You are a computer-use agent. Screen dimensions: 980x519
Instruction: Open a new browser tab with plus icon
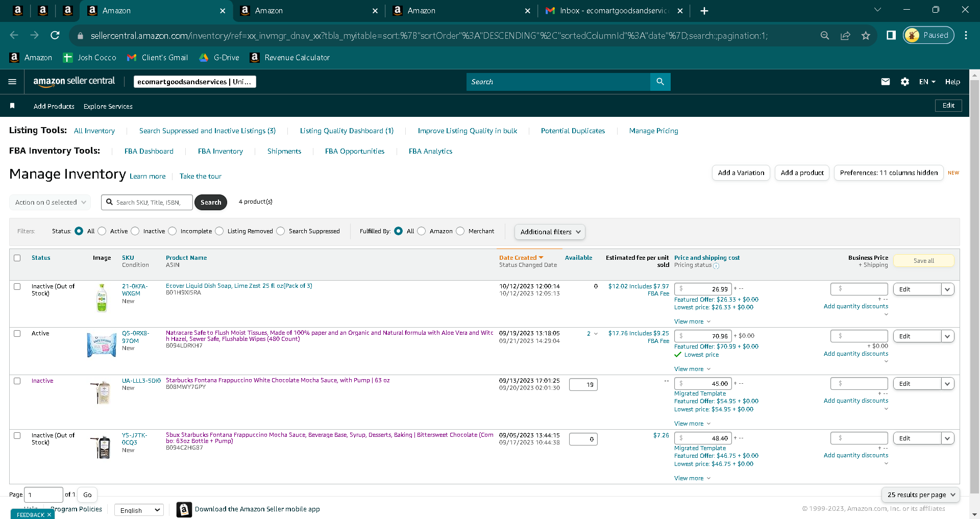pos(704,11)
